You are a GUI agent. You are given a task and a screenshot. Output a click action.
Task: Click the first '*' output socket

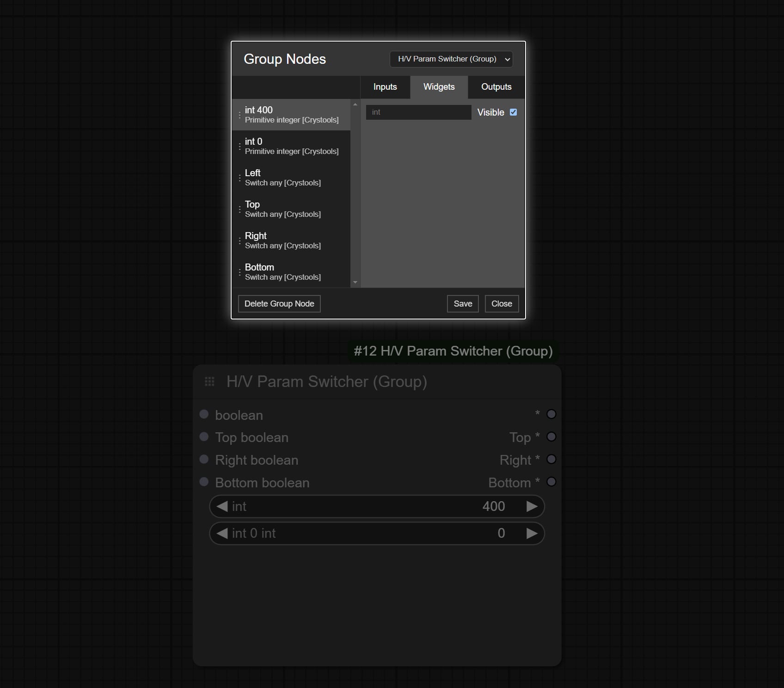point(551,414)
